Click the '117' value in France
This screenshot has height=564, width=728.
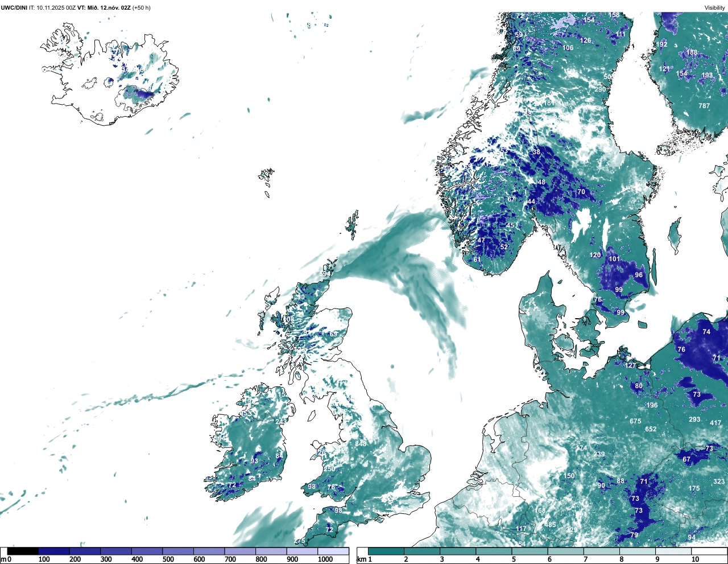click(x=521, y=529)
